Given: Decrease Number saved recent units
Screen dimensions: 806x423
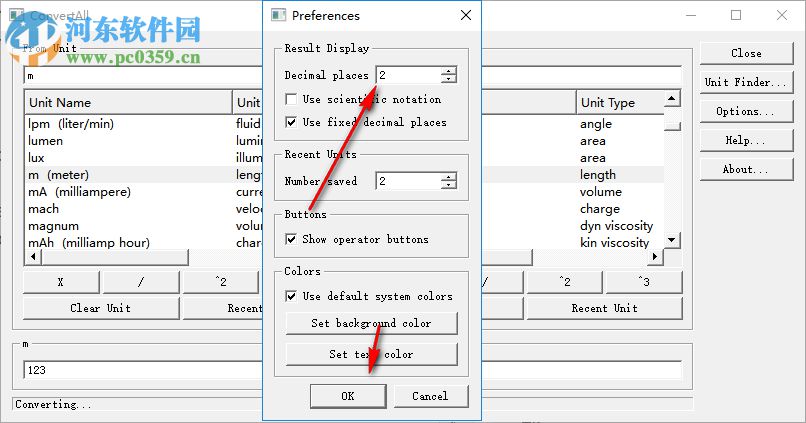Looking at the screenshot, I should [449, 186].
